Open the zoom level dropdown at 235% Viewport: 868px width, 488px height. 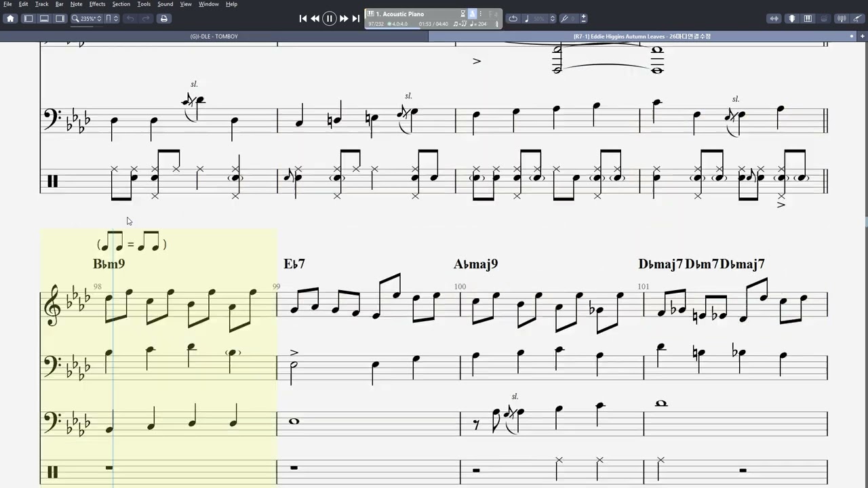click(x=87, y=18)
